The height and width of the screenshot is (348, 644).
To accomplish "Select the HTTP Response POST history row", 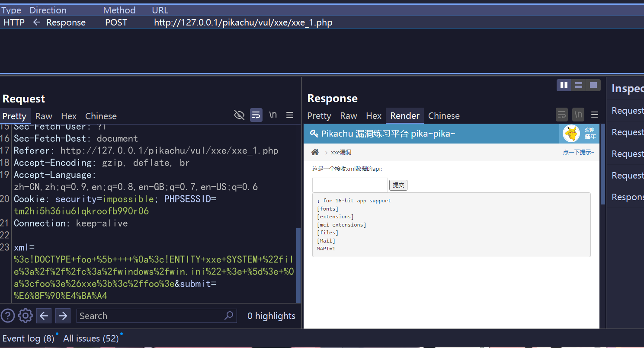I will pyautogui.click(x=322, y=22).
